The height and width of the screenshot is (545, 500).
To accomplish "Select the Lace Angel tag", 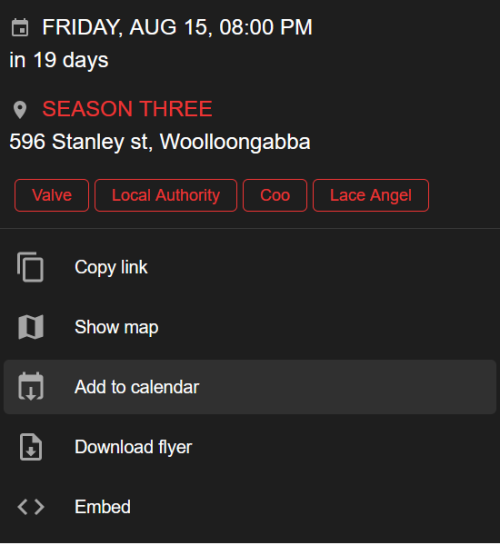I will click(x=371, y=195).
